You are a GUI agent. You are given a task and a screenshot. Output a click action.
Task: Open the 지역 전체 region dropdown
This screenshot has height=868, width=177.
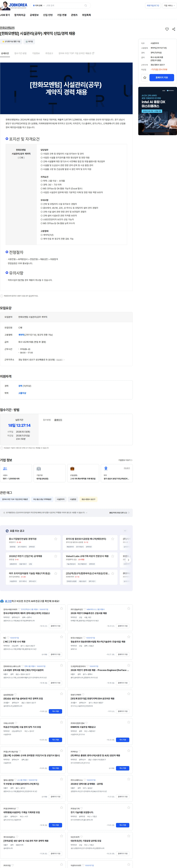point(39,5)
